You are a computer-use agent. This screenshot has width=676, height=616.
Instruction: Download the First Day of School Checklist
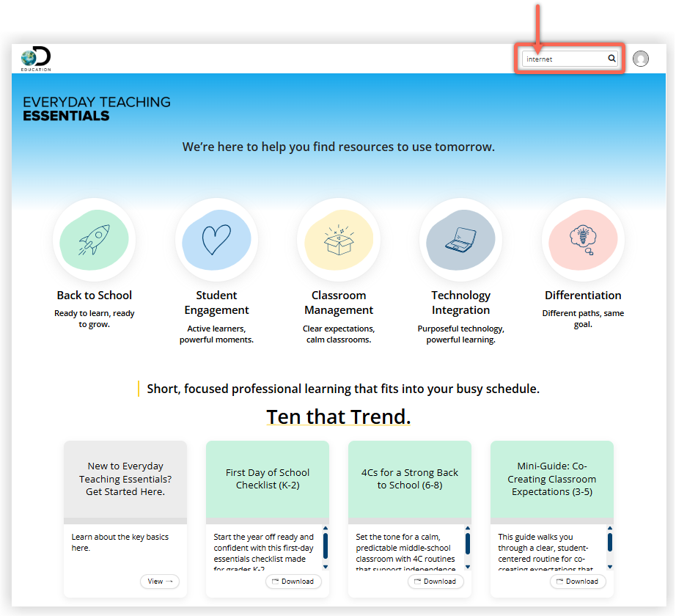tap(293, 581)
